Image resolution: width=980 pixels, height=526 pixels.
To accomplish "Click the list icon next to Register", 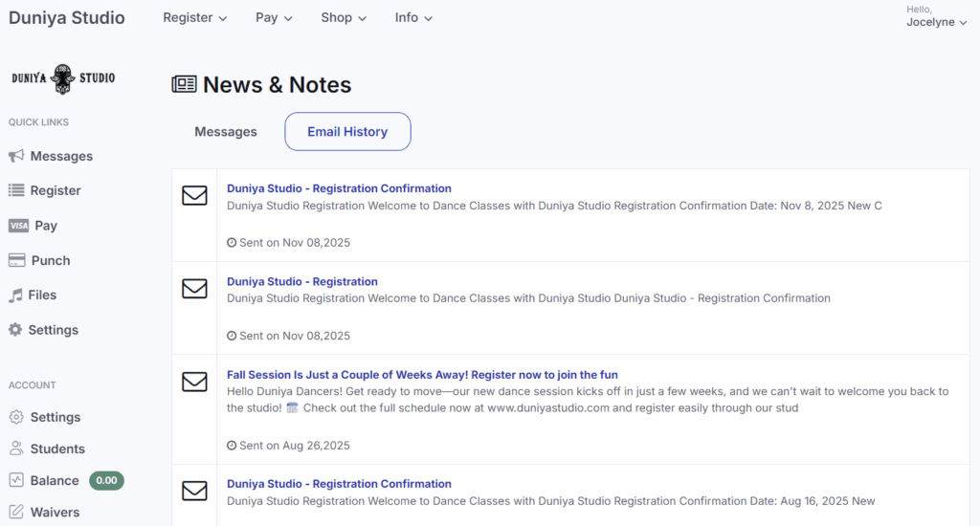I will [x=16, y=190].
